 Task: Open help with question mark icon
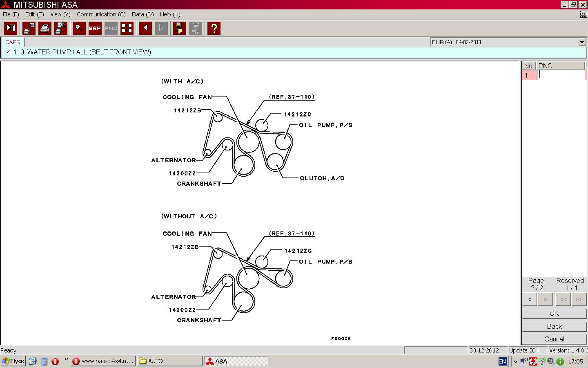pos(214,28)
